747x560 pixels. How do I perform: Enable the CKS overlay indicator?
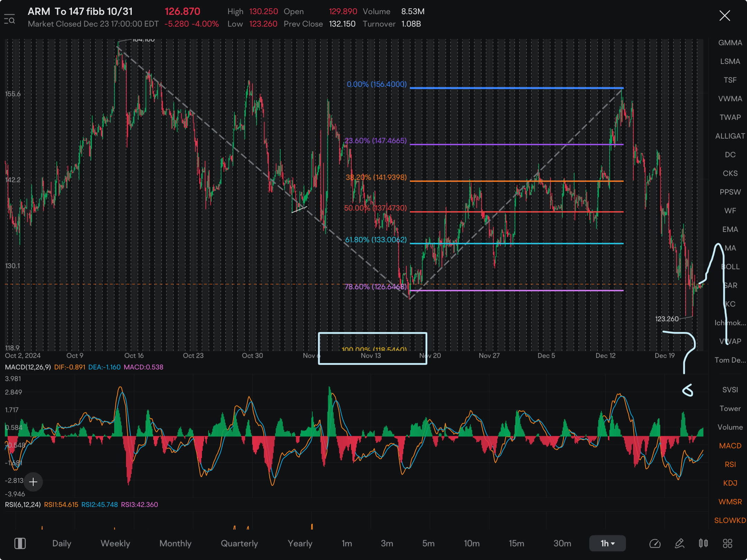coord(730,173)
